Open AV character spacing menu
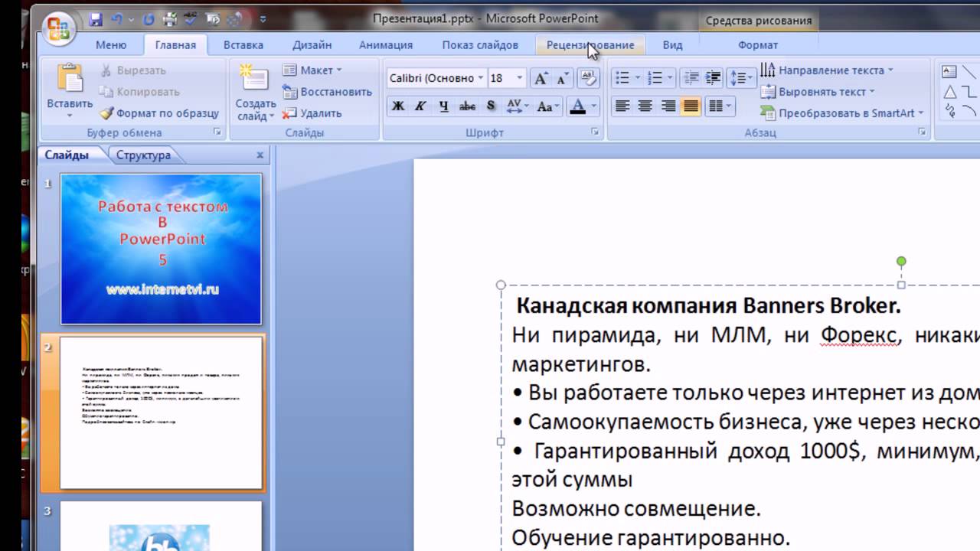This screenshot has height=551, width=980. [517, 106]
